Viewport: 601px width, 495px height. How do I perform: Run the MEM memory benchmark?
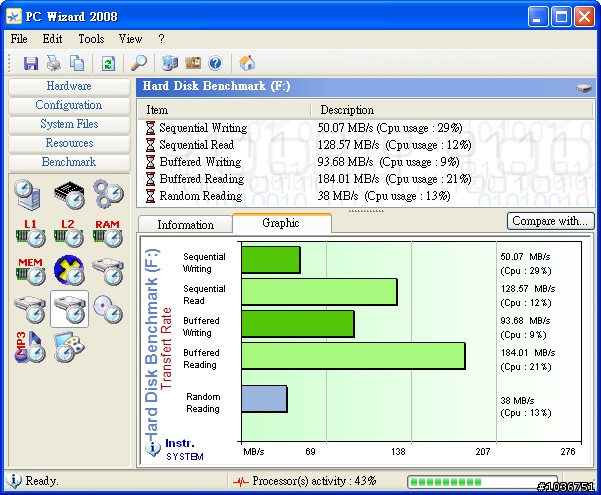coord(30,271)
